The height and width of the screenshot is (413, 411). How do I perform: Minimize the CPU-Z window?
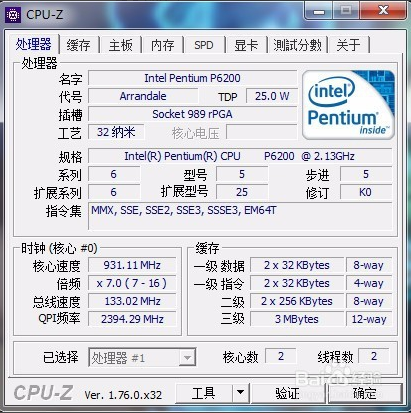click(319, 11)
